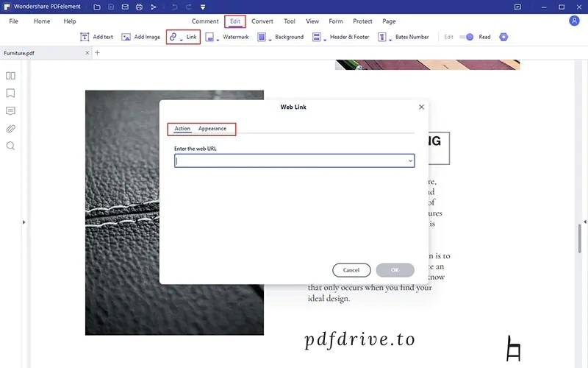Click the hexagon settings icon
Screen dimensions: 588x368
pos(503,37)
